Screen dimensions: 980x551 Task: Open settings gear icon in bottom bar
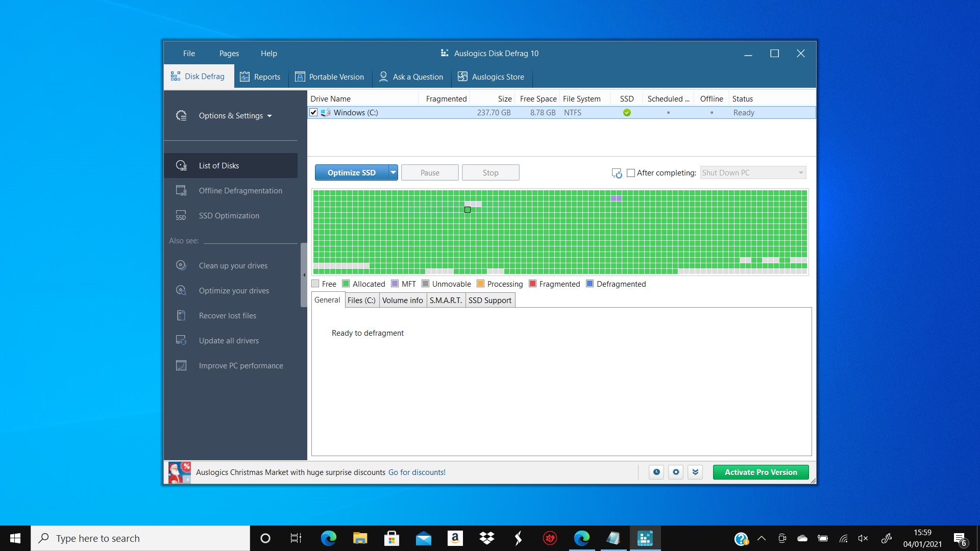[x=676, y=472]
